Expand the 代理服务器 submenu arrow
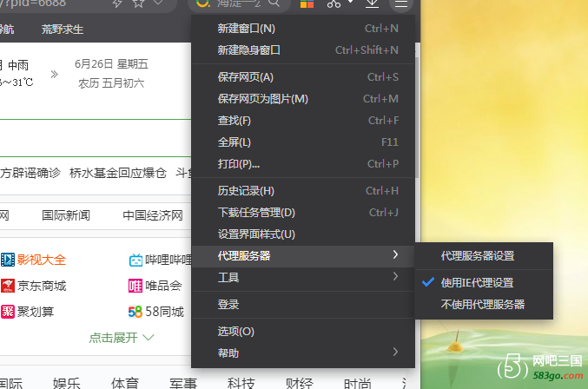 click(x=395, y=254)
